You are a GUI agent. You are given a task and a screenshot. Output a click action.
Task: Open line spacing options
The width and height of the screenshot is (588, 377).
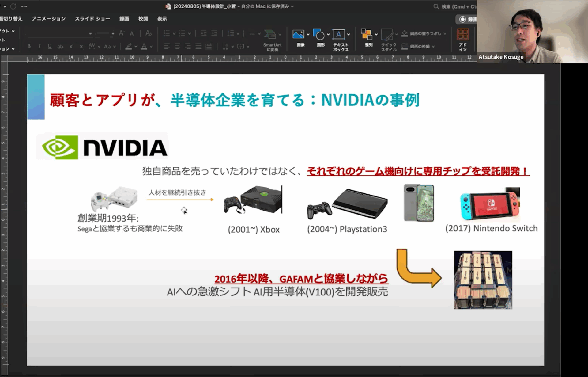[233, 33]
